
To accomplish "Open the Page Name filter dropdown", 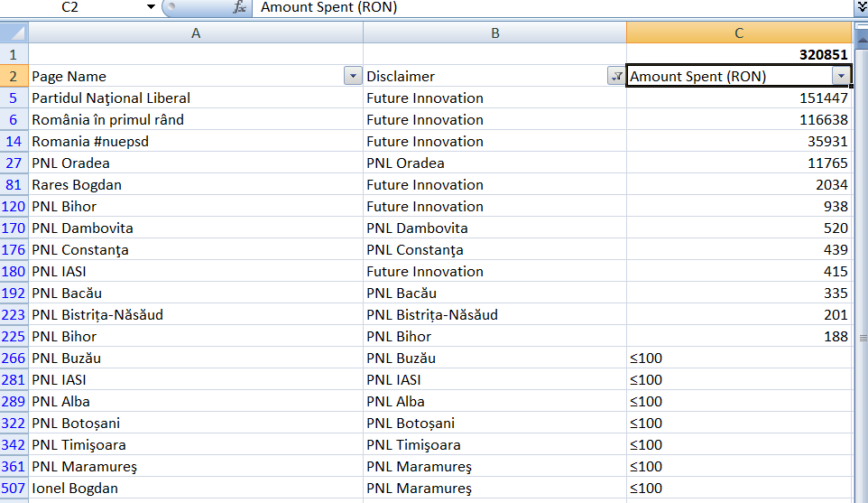I will point(353,76).
